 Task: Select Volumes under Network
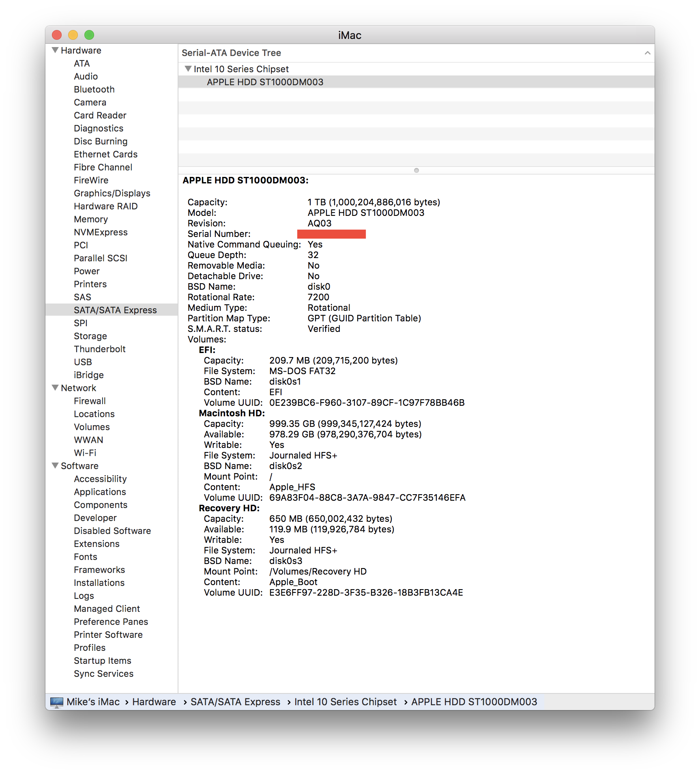[92, 427]
